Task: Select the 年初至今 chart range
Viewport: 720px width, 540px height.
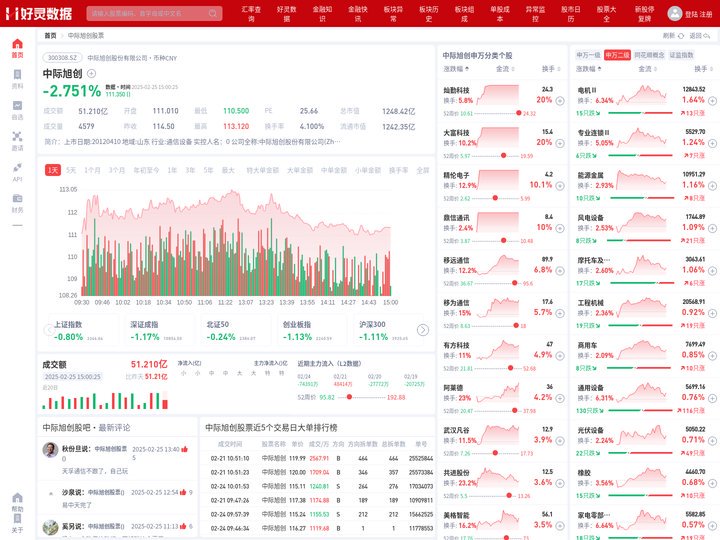Action: (x=146, y=170)
